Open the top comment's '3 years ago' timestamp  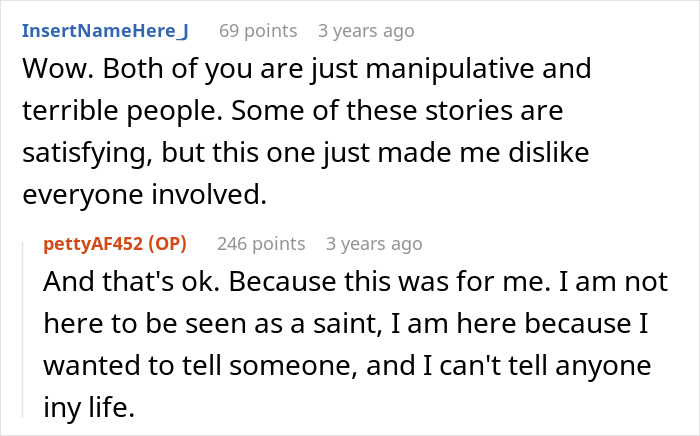[x=366, y=31]
